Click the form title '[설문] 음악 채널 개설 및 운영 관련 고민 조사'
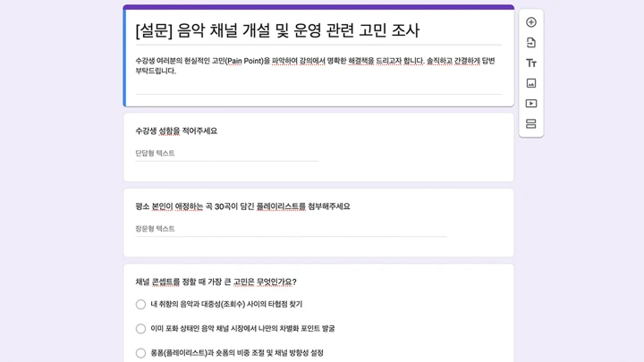Image resolution: width=644 pixels, height=362 pixels. pyautogui.click(x=277, y=30)
